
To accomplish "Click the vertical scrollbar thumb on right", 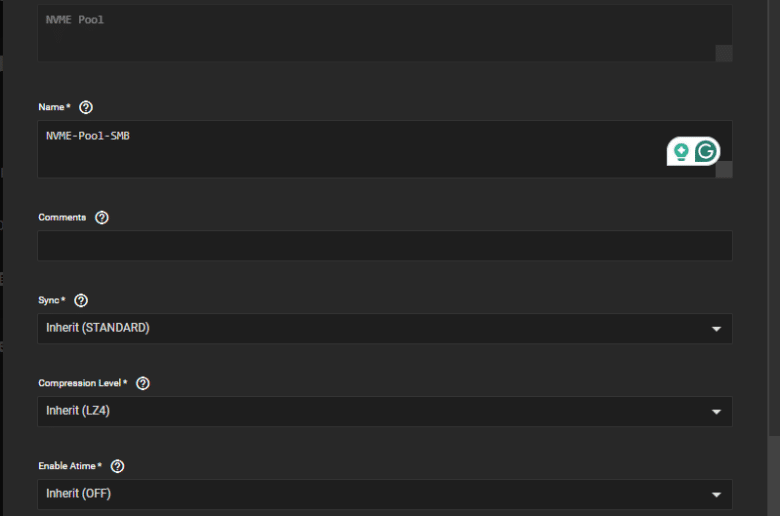I will pos(774,476).
